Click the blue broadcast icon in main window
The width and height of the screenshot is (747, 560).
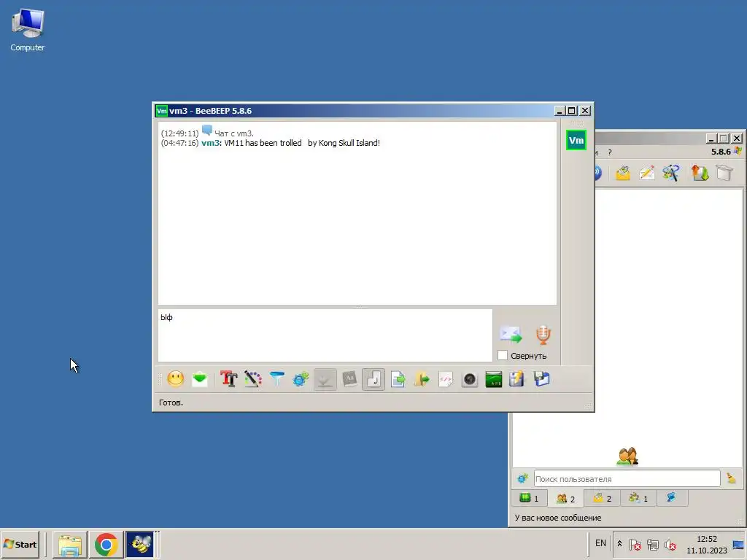tap(598, 173)
